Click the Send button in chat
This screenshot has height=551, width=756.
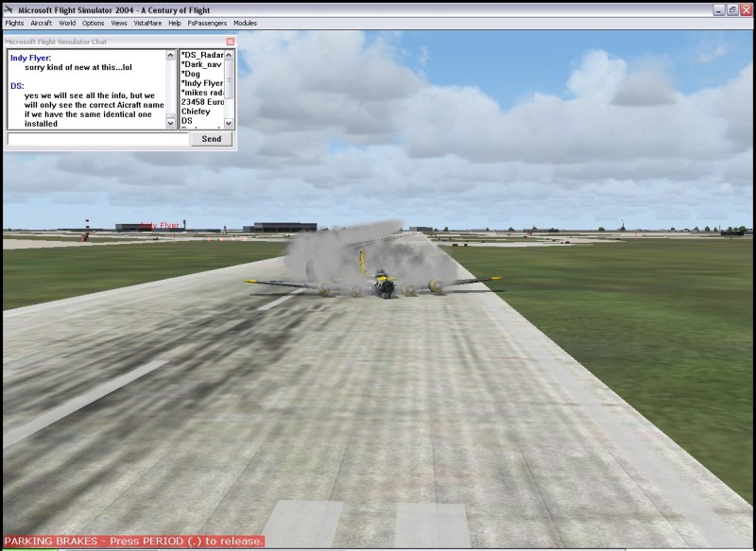point(211,139)
